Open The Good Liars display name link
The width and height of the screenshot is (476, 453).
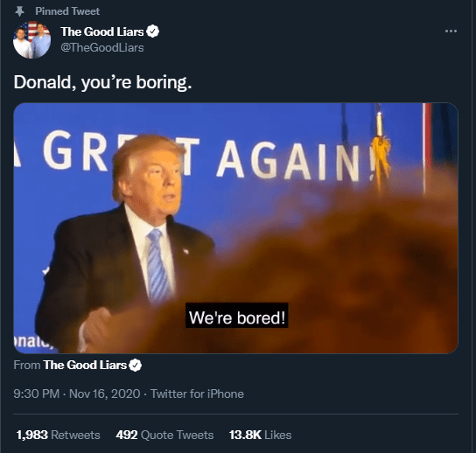coord(102,31)
